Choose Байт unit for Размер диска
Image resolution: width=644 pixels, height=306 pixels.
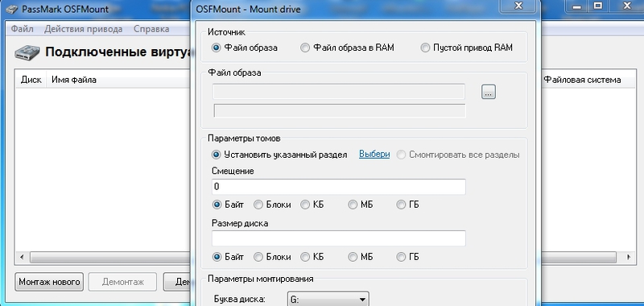[x=217, y=257]
